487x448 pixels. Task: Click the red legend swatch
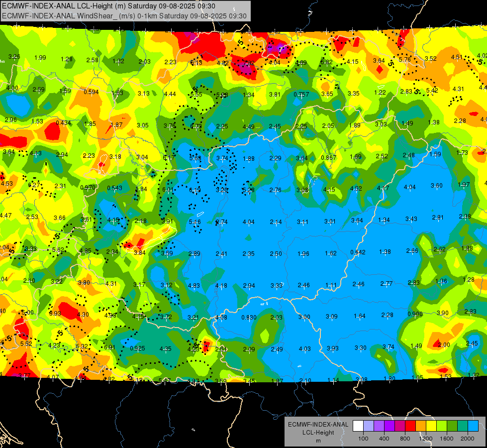[x=410, y=426]
